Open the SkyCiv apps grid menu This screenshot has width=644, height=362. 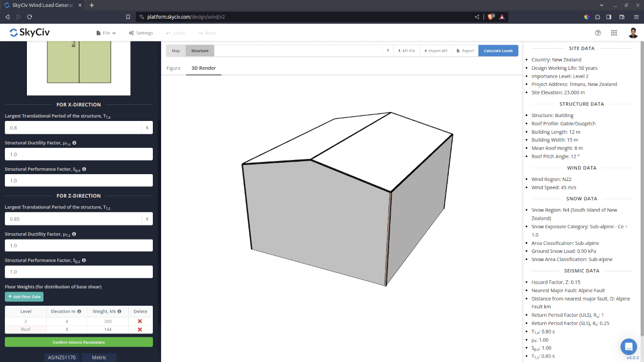coord(613,33)
